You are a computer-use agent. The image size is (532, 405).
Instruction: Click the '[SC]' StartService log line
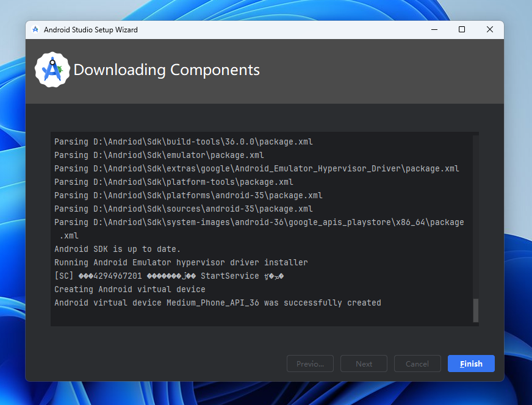pos(169,276)
